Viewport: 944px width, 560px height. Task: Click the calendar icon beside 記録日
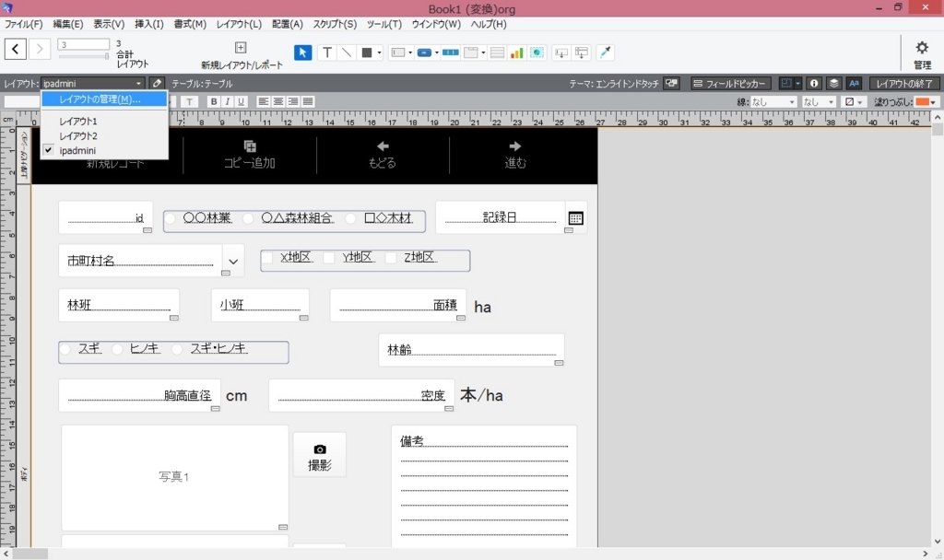click(x=575, y=218)
